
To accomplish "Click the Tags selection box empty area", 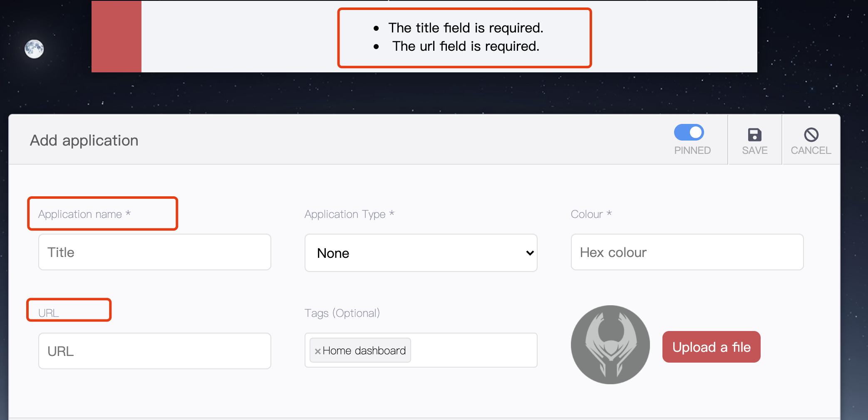I will coord(474,350).
